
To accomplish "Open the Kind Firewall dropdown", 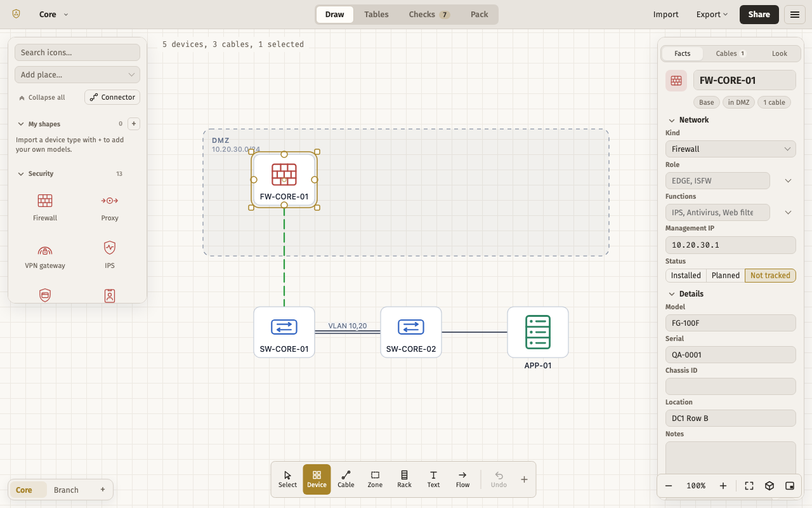I will click(x=731, y=149).
